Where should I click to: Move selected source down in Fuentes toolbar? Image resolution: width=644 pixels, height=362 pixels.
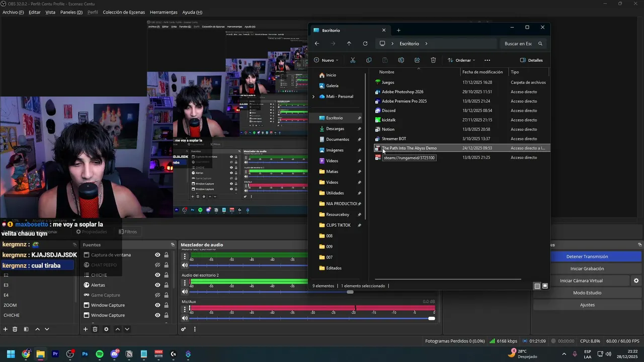[x=127, y=329]
